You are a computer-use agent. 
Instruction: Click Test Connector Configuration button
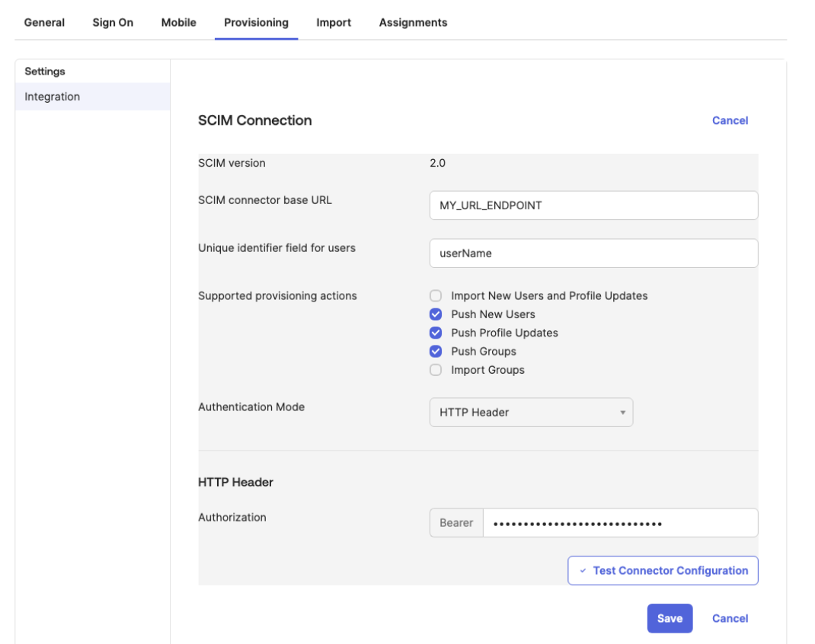pos(663,570)
